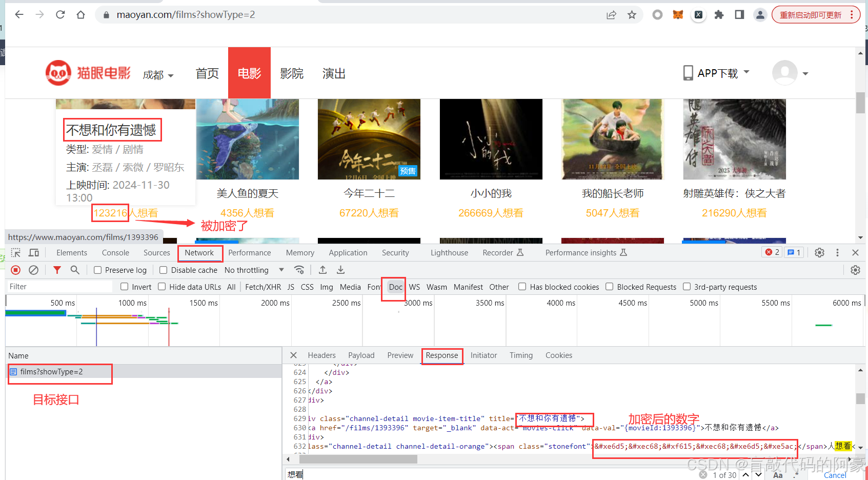
Task: Select the films?showType=2 request
Action: 144,372
